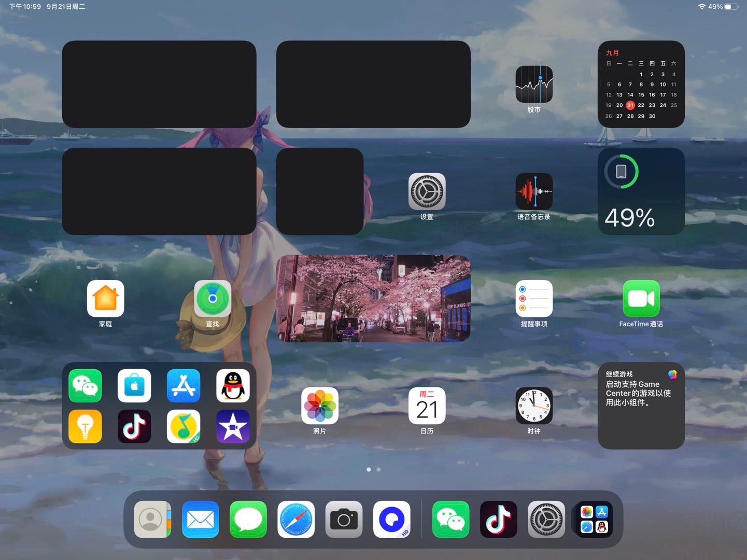Viewport: 747px width, 560px height.
Task: Open the Home app (家庭)
Action: click(106, 299)
